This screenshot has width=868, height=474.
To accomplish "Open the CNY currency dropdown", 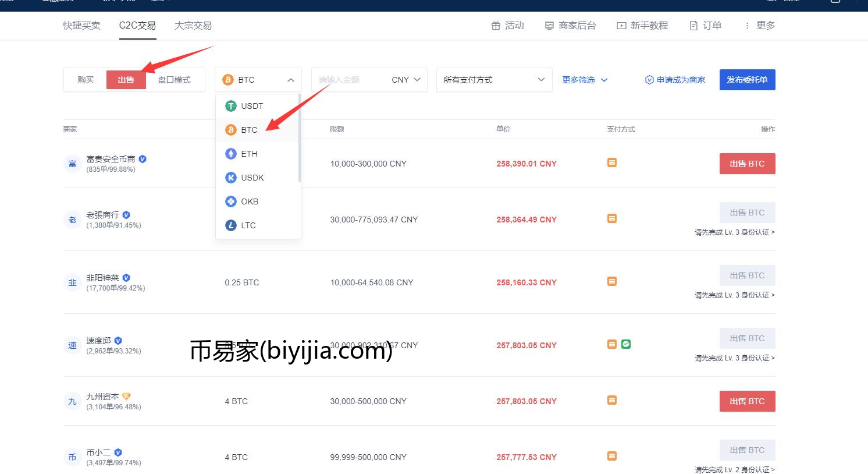I will click(406, 80).
